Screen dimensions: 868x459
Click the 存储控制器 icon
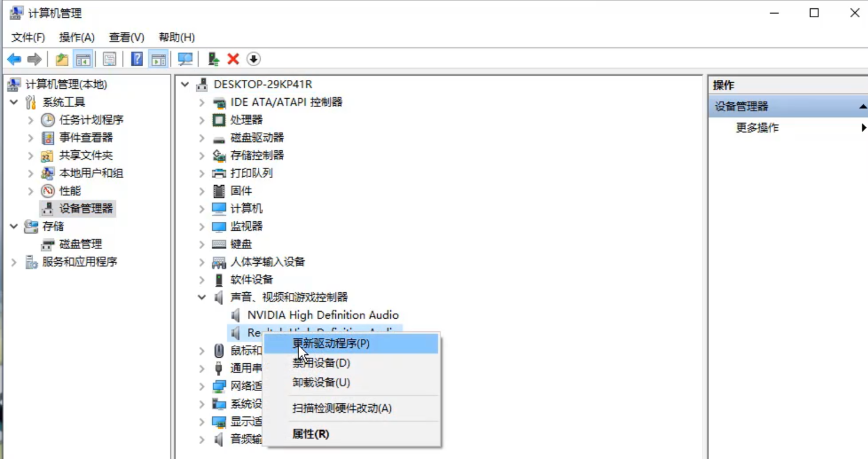click(219, 156)
